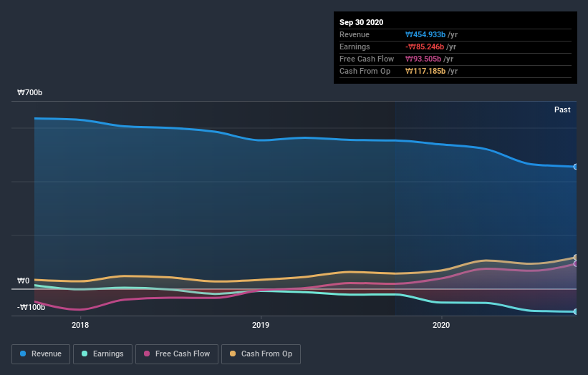Screen dimensions: 588x375
Task: Toggle the Free Cash Flow legend button
Action: pos(177,354)
